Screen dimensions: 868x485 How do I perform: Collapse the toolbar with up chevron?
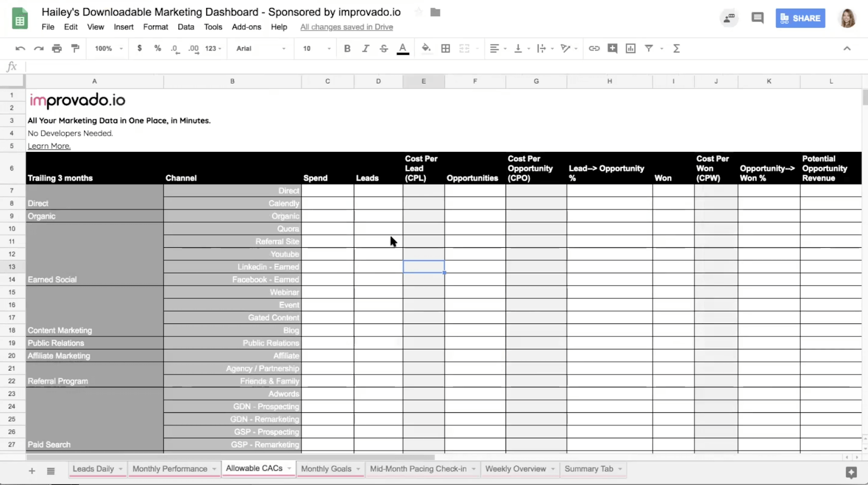point(847,48)
